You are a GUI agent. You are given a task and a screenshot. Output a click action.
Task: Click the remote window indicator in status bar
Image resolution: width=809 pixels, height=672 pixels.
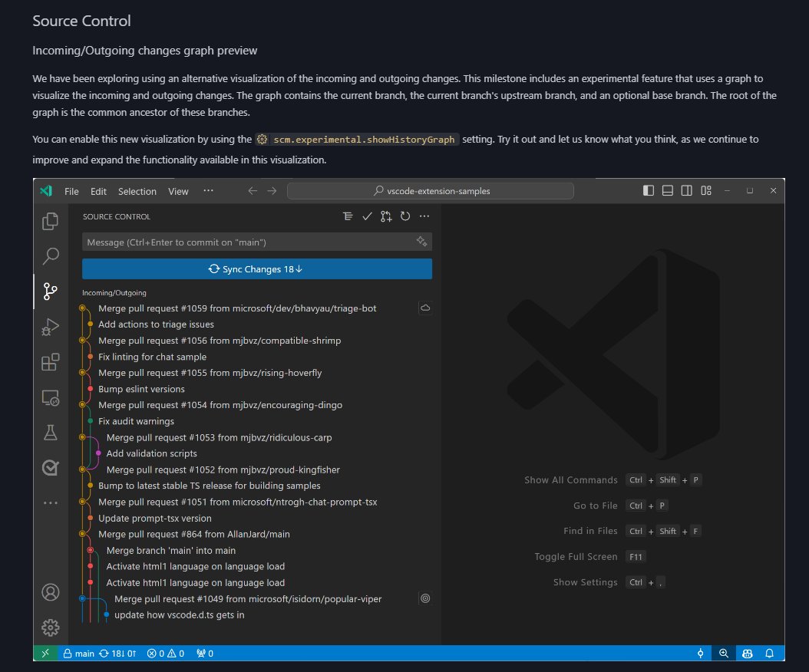click(45, 654)
